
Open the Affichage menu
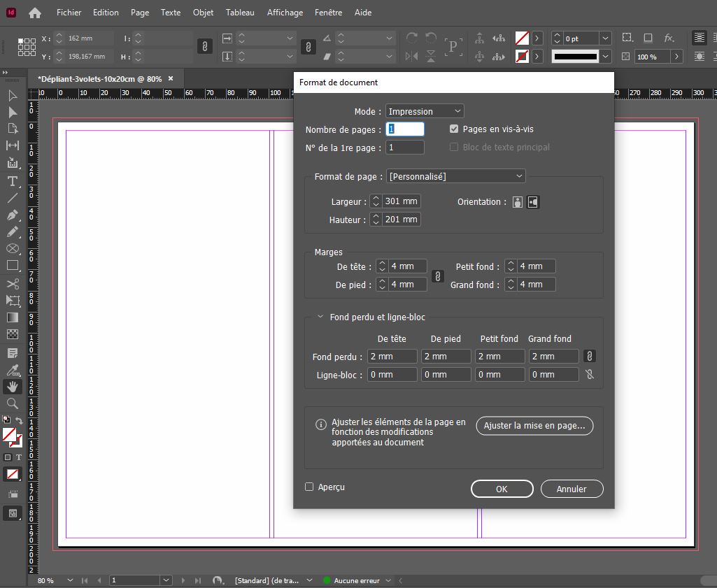pyautogui.click(x=285, y=13)
